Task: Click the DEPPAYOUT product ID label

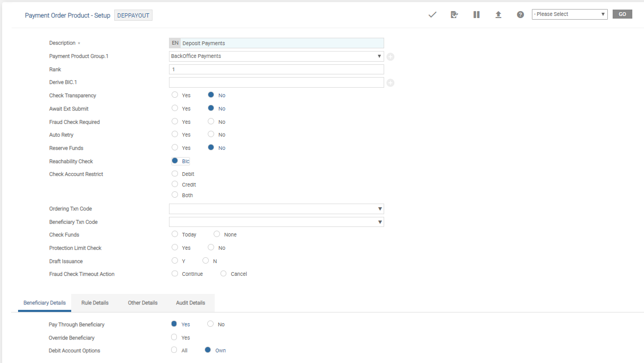Action: (x=133, y=15)
